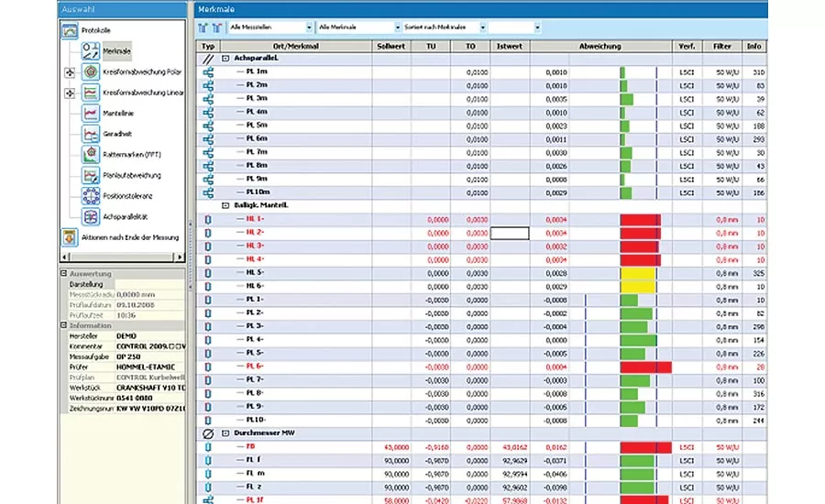Viewport: 825px width, 504px height.
Task: Click the type icon of row PL 1m
Action: pos(208,72)
